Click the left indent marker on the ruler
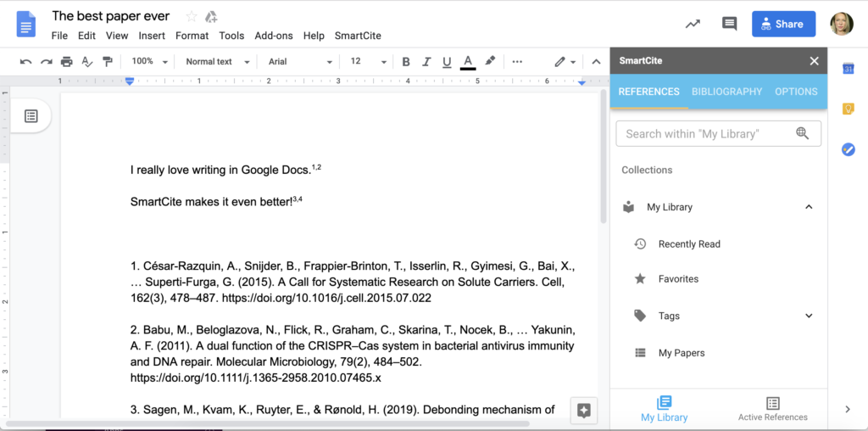The height and width of the screenshot is (431, 868). point(130,81)
